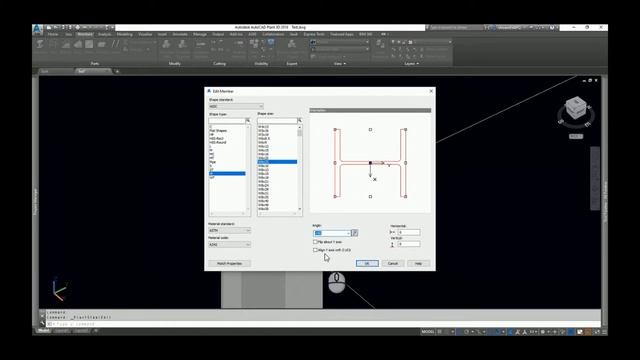Screen dimensions: 640x360
Task: Open the Express Tools ribbon tab
Action: coord(314,35)
